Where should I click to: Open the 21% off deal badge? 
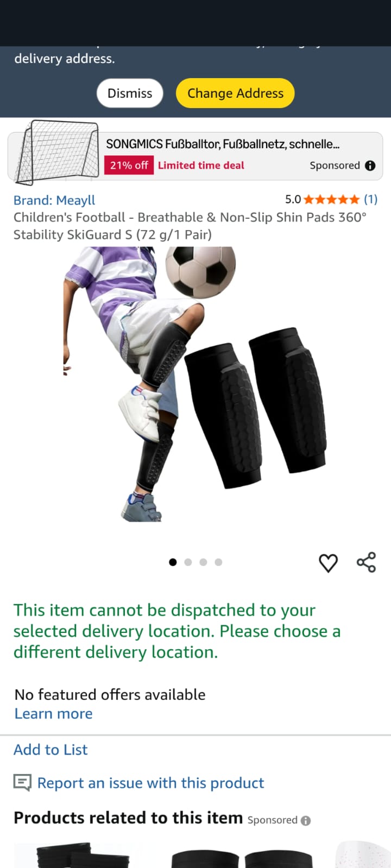(x=129, y=166)
